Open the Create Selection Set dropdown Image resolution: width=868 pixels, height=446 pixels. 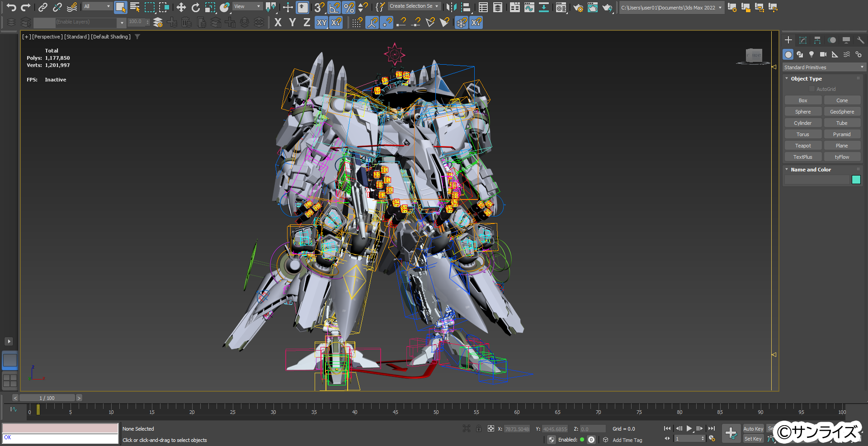tap(414, 6)
